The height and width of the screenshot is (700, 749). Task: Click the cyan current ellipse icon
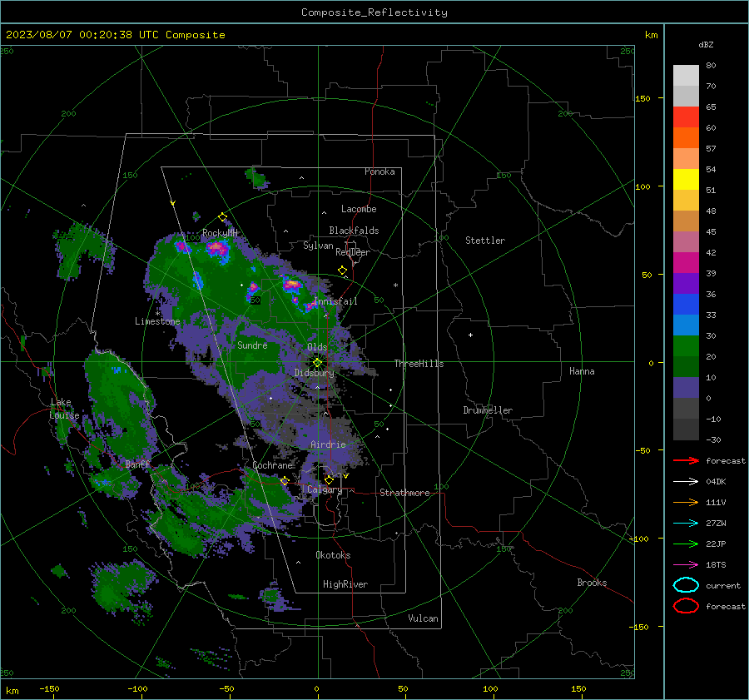(686, 585)
